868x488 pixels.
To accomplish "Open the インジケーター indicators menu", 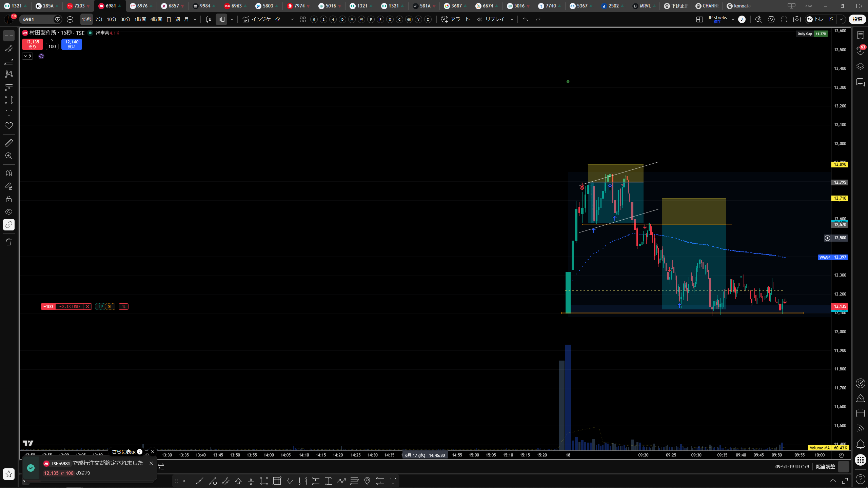I will [264, 19].
